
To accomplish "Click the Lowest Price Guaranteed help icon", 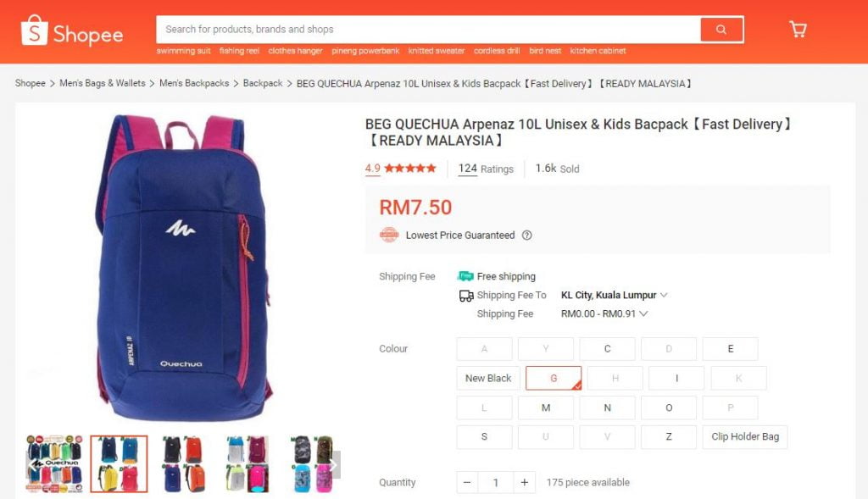I will tap(527, 236).
